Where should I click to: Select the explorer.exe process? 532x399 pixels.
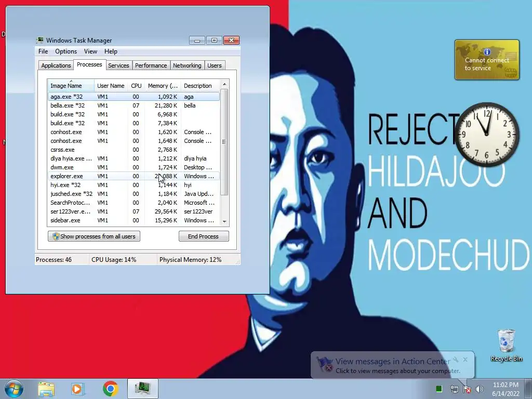[x=134, y=176]
